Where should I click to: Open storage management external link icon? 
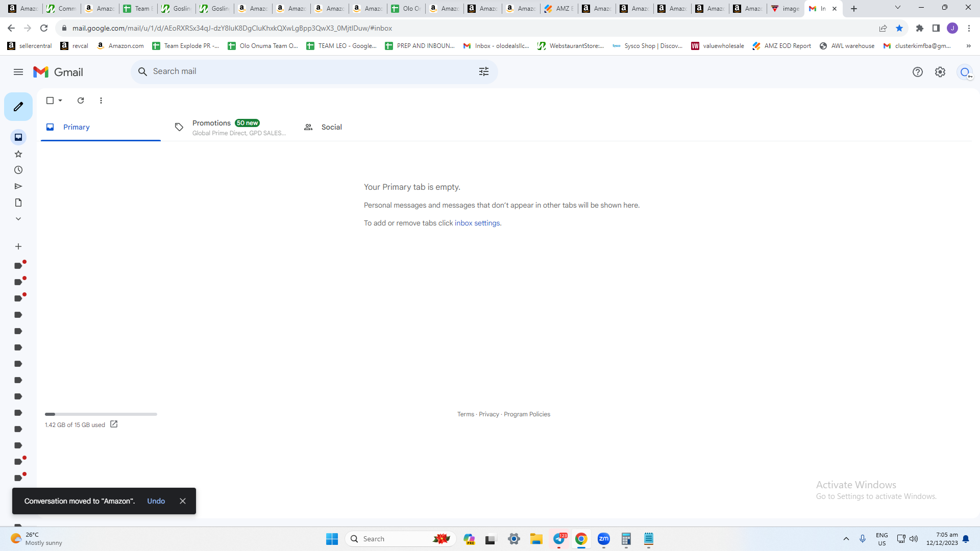coord(114,424)
